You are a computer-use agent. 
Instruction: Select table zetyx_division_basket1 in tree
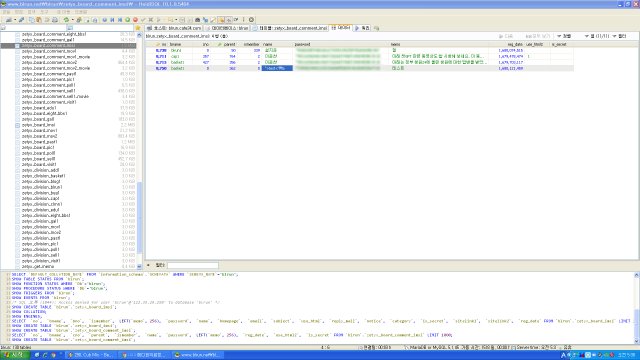(44, 176)
